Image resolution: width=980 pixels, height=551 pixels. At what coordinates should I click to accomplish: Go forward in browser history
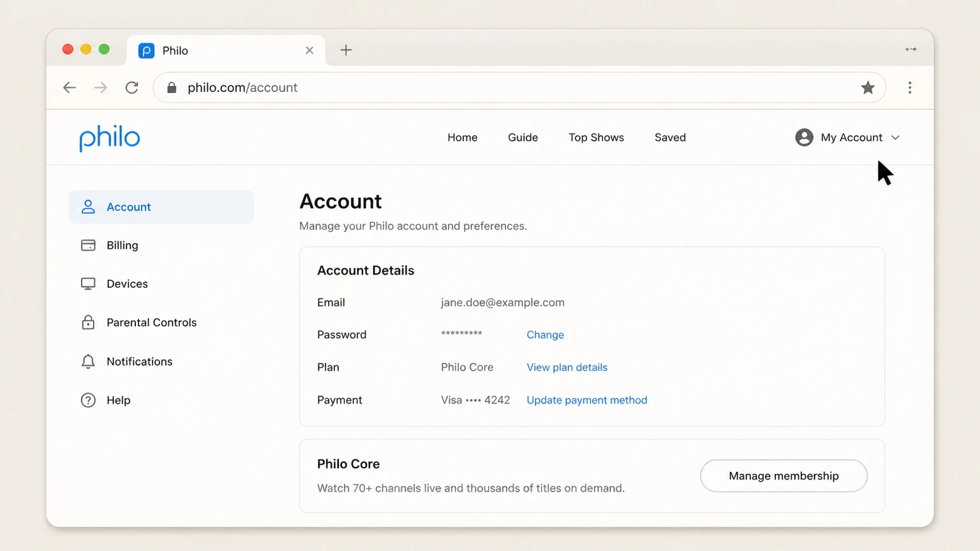tap(101, 87)
